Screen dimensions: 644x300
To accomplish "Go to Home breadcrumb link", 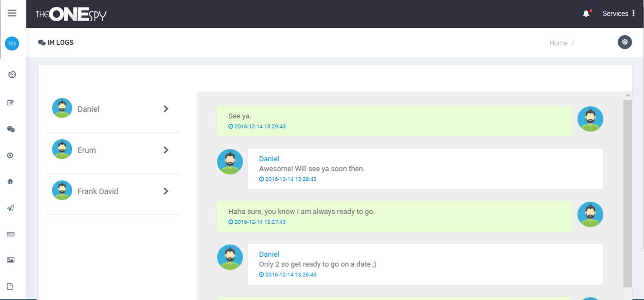I will click(558, 43).
